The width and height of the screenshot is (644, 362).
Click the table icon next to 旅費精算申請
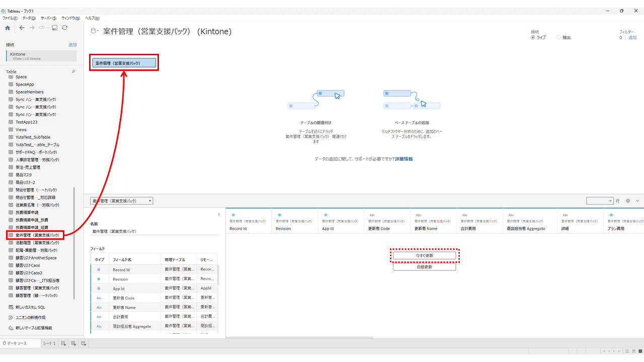coord(11,213)
